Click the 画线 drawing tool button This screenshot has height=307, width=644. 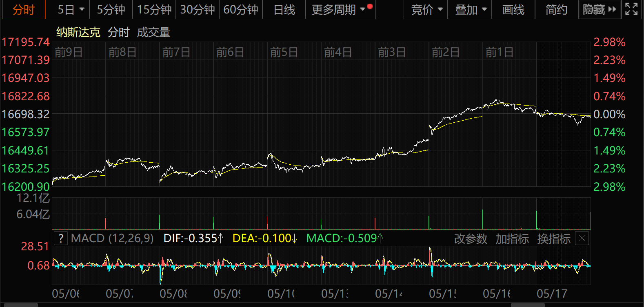(x=513, y=10)
